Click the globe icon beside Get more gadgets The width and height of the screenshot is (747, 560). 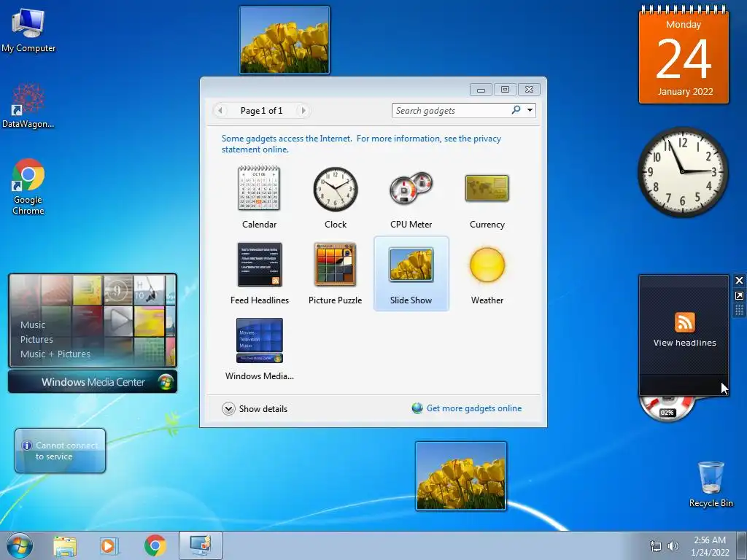[x=417, y=408]
